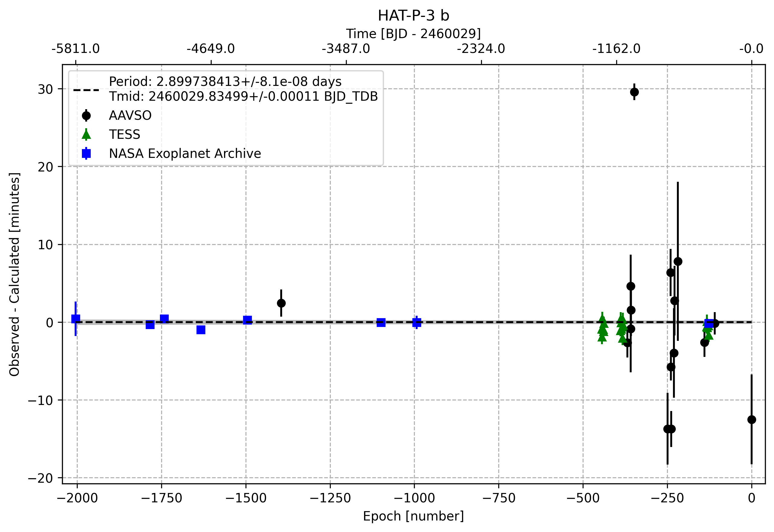This screenshot has height=532, width=774.
Task: Click the dashed line sample in the legend
Action: pos(86,90)
